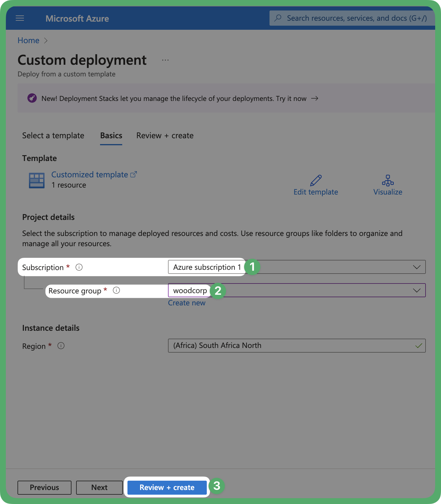Screen dimensions: 441x504
Task: Click the Try it now arrow
Action: click(315, 98)
